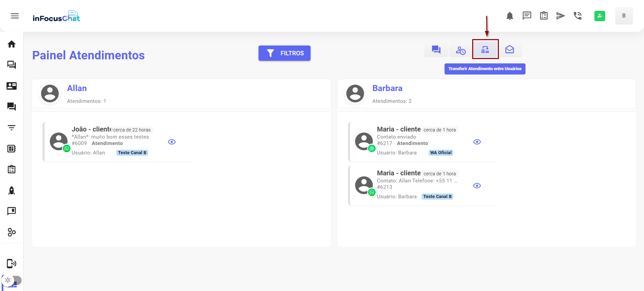
Task: Open the B user profile menu
Action: 623,16
